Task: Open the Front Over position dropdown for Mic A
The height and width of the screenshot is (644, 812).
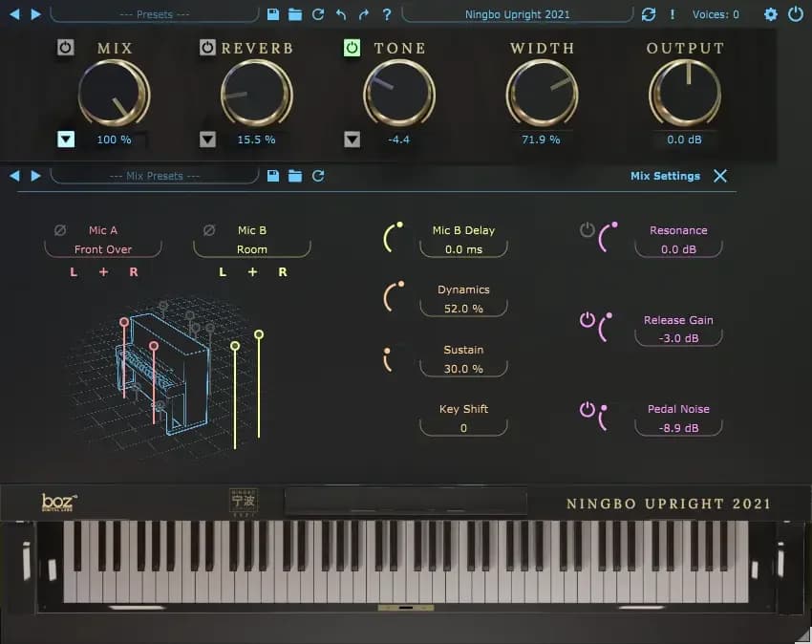Action: coord(102,248)
